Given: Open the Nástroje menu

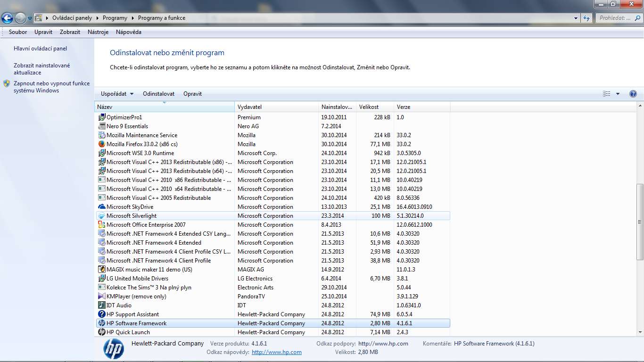Looking at the screenshot, I should point(98,32).
